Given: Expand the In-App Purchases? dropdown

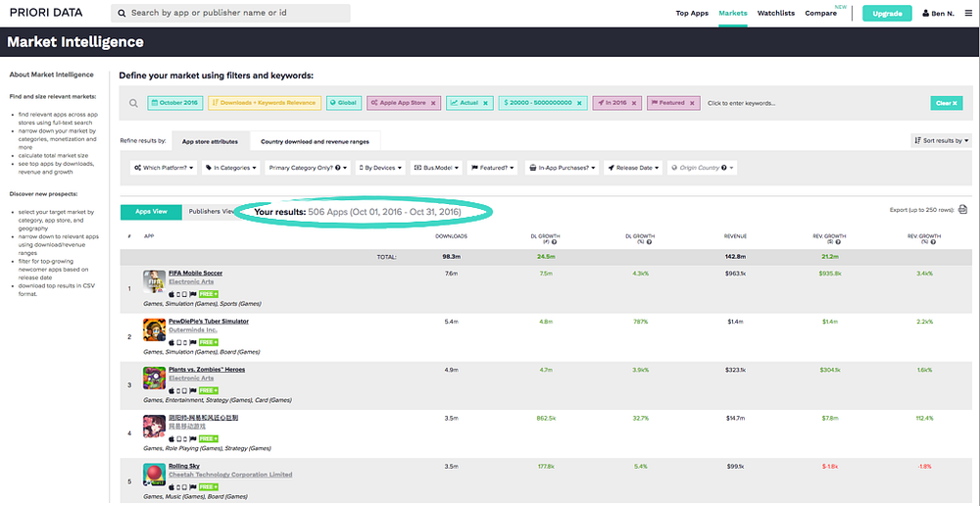Looking at the screenshot, I should point(562,168).
